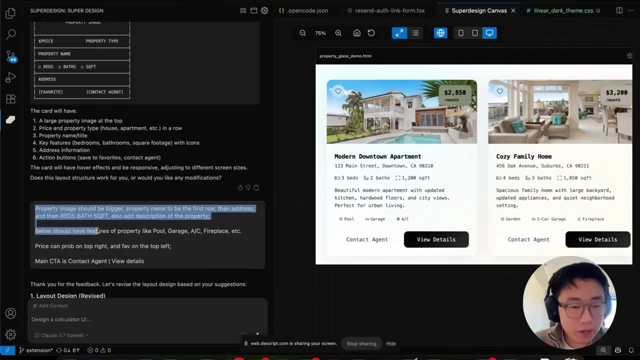The image size is (640, 360).
Task: Click the Pool feature tag
Action: coord(346,219)
